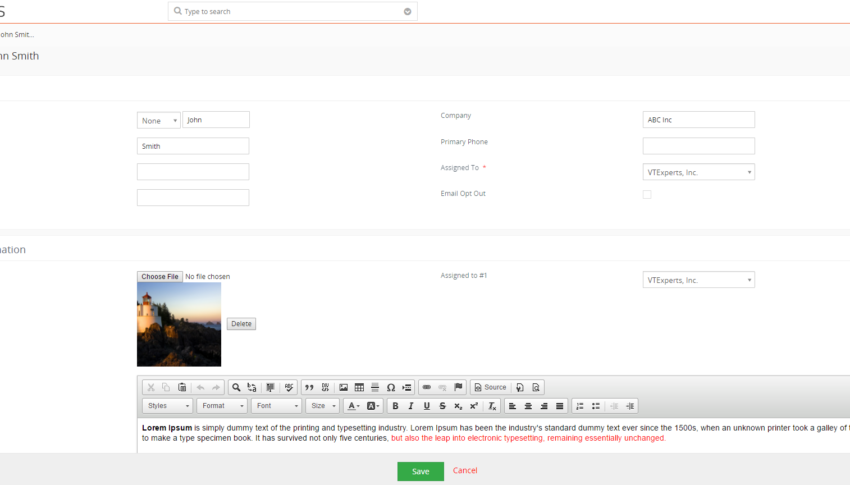Click the Source button in editor

pos(490,387)
